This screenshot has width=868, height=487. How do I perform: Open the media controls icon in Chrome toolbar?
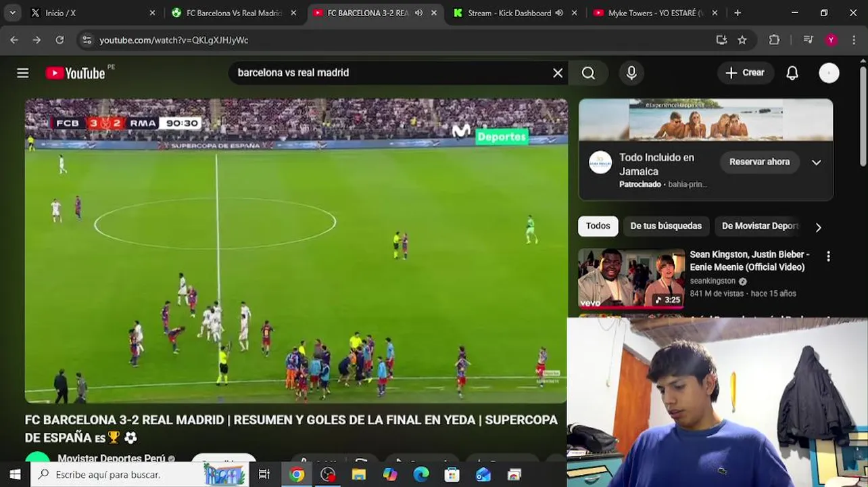tap(808, 40)
